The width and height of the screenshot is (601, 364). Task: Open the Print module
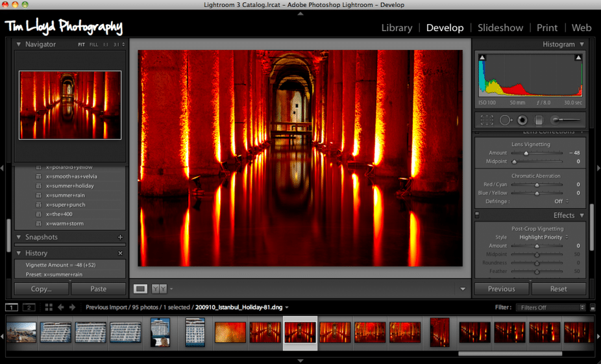[547, 28]
